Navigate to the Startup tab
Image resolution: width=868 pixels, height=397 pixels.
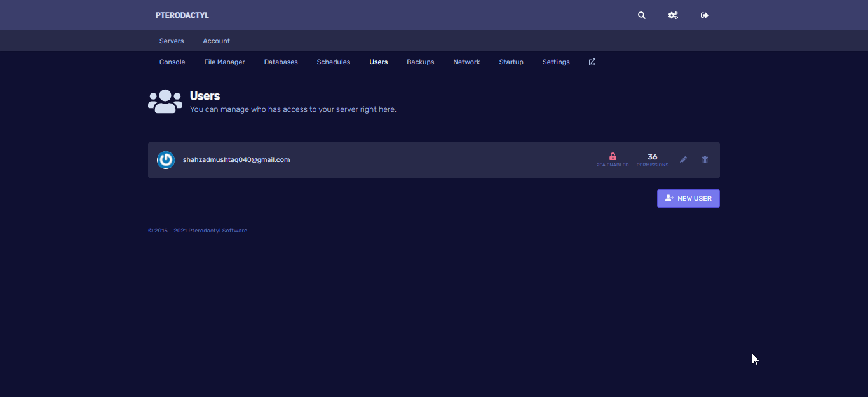(511, 62)
